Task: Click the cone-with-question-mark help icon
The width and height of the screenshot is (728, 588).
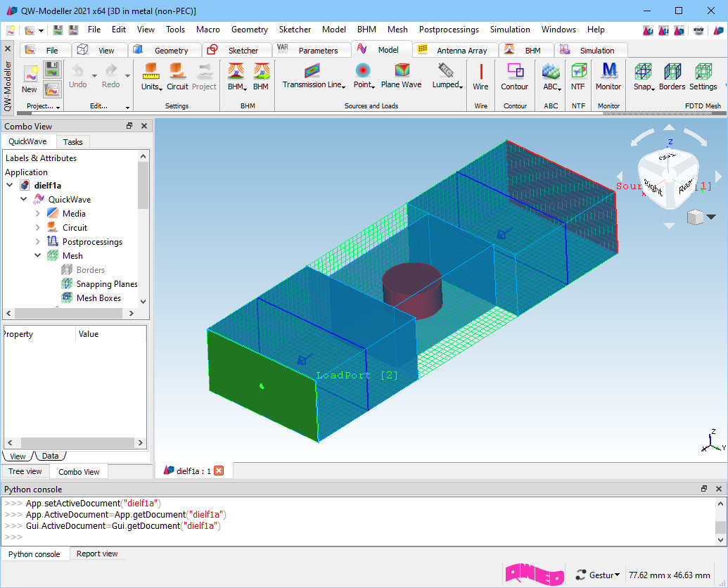Action: [x=648, y=30]
